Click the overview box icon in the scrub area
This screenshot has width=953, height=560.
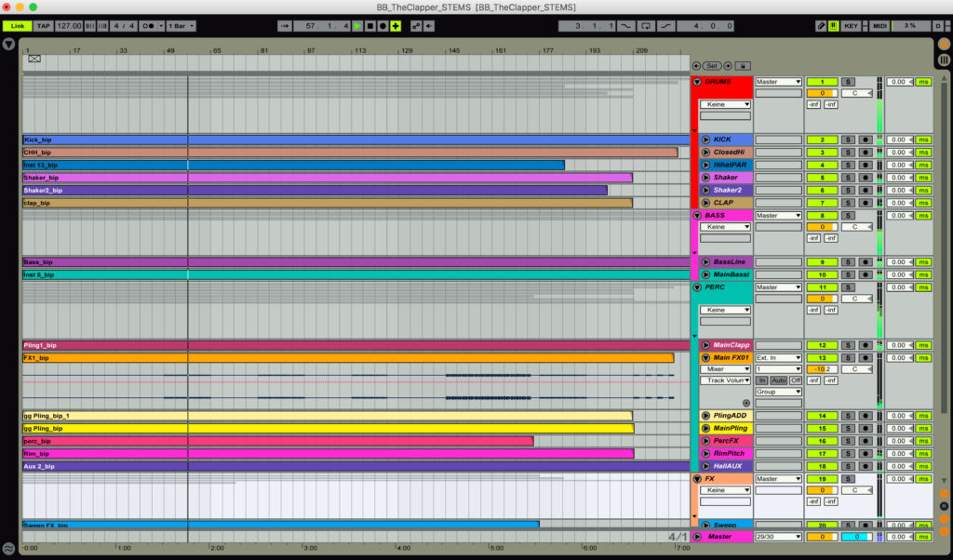pyautogui.click(x=34, y=59)
